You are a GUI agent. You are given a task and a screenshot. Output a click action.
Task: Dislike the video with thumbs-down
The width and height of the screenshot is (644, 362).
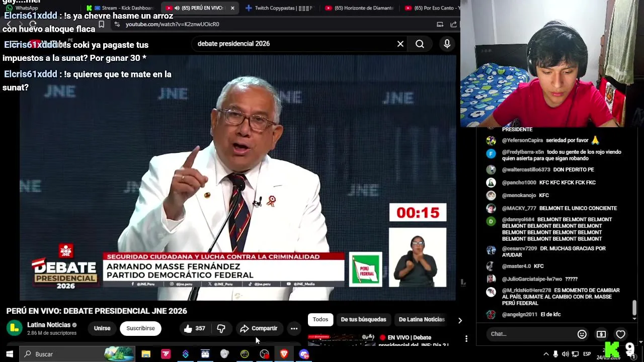221,328
